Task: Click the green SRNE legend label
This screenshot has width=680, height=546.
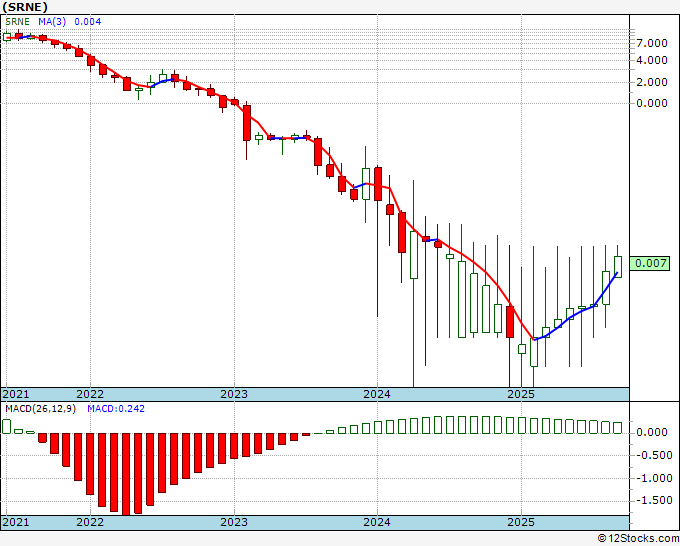Action: coord(18,22)
